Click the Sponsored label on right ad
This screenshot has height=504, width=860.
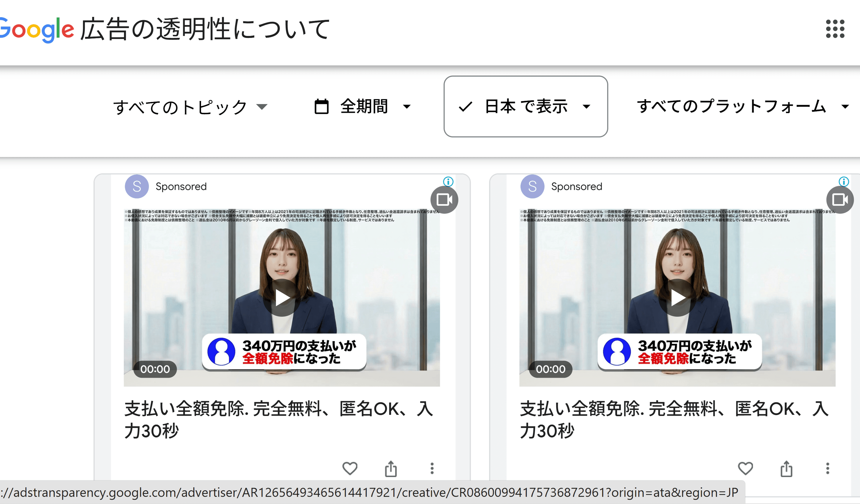[577, 187]
